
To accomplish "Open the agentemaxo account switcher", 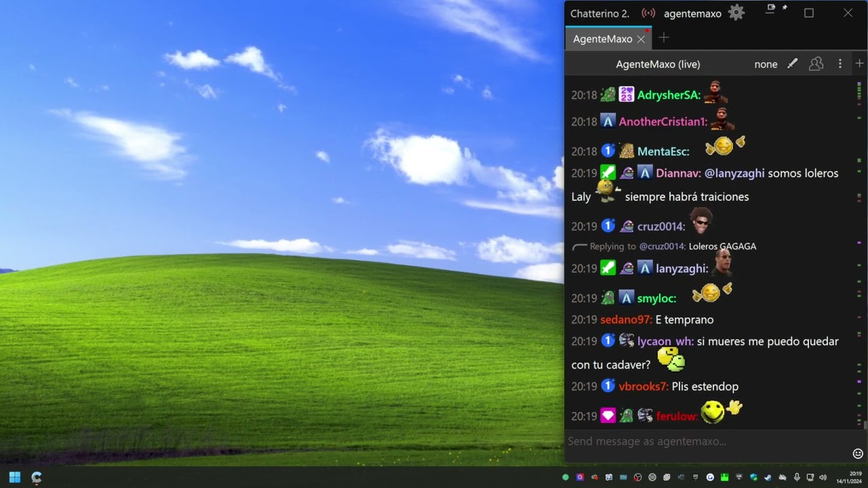I will 692,14.
